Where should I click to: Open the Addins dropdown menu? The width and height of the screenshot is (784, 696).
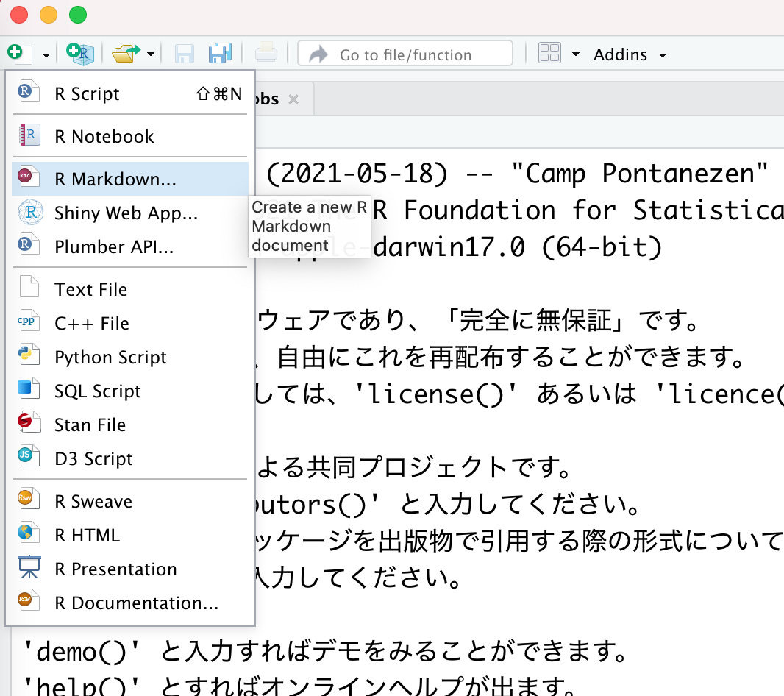pyautogui.click(x=630, y=54)
